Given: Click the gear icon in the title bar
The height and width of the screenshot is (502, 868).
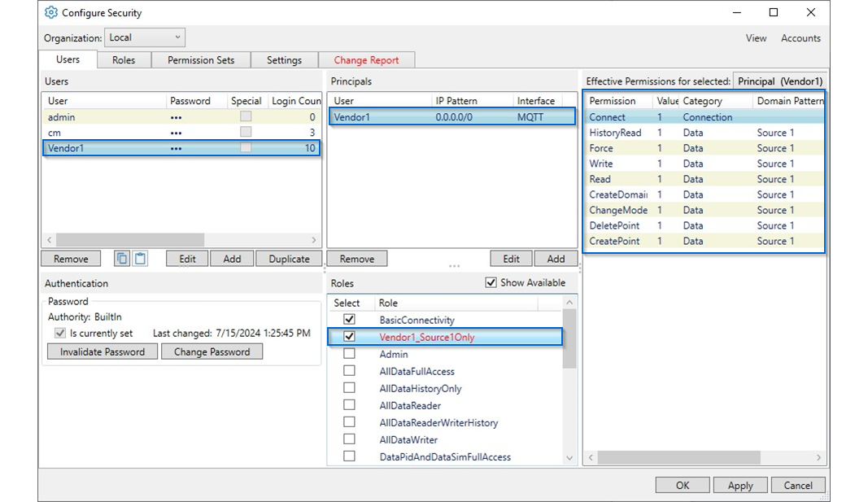Looking at the screenshot, I should [50, 12].
